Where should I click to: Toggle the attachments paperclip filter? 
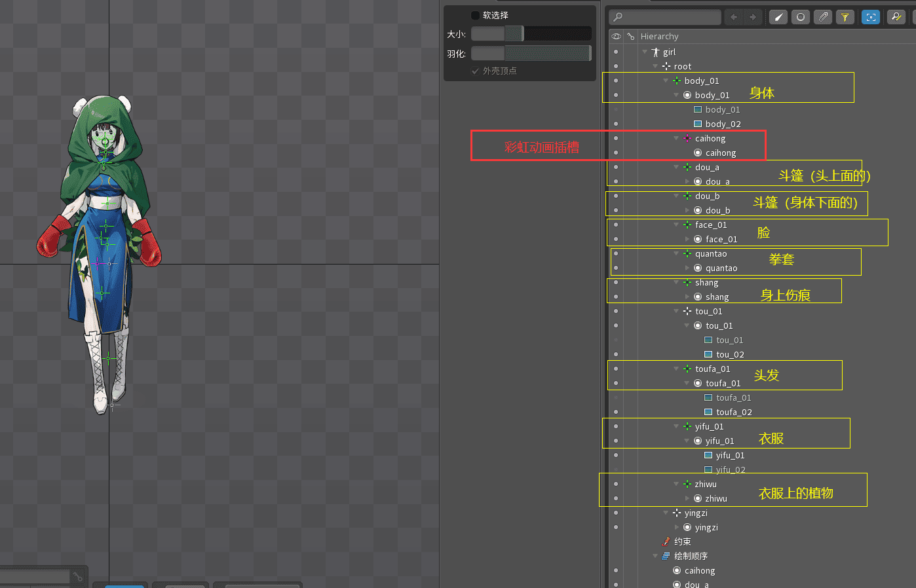[x=823, y=17]
